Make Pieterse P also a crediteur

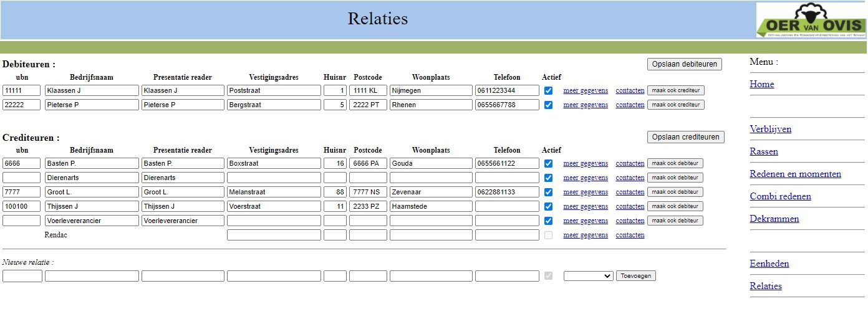(x=675, y=105)
